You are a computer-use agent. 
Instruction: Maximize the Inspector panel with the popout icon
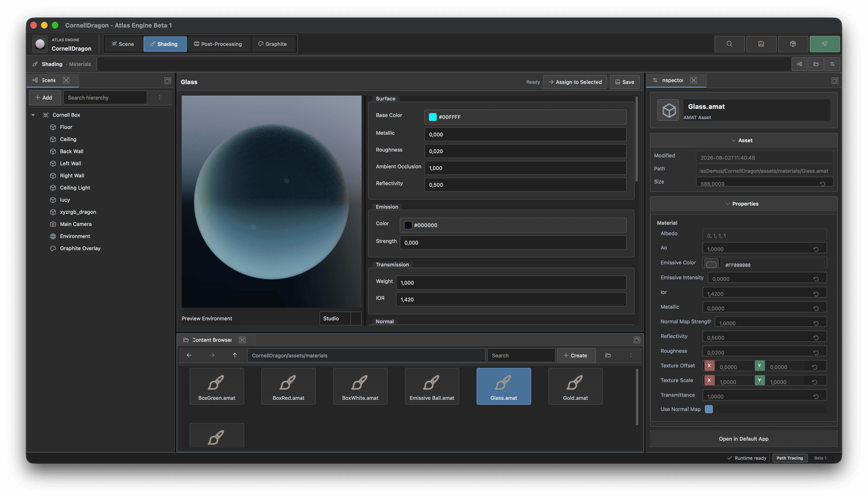(x=834, y=80)
